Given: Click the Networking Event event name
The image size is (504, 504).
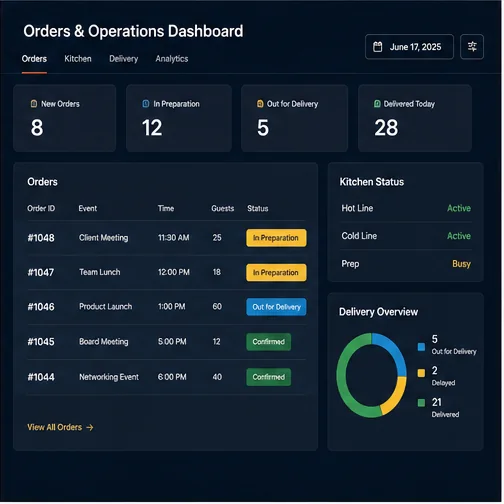Looking at the screenshot, I should coord(109,378).
